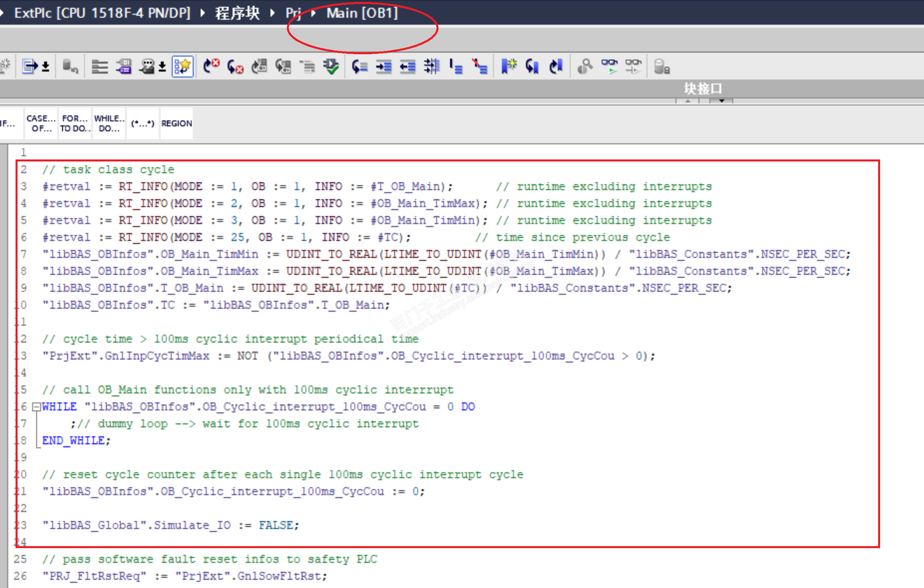Click go to next error icon
The width and height of the screenshot is (924, 588).
[235, 66]
